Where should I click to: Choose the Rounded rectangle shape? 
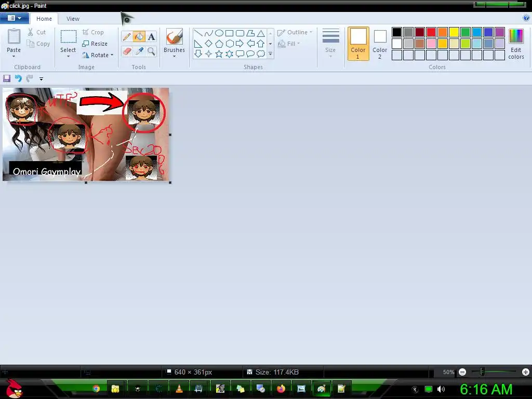point(240,33)
